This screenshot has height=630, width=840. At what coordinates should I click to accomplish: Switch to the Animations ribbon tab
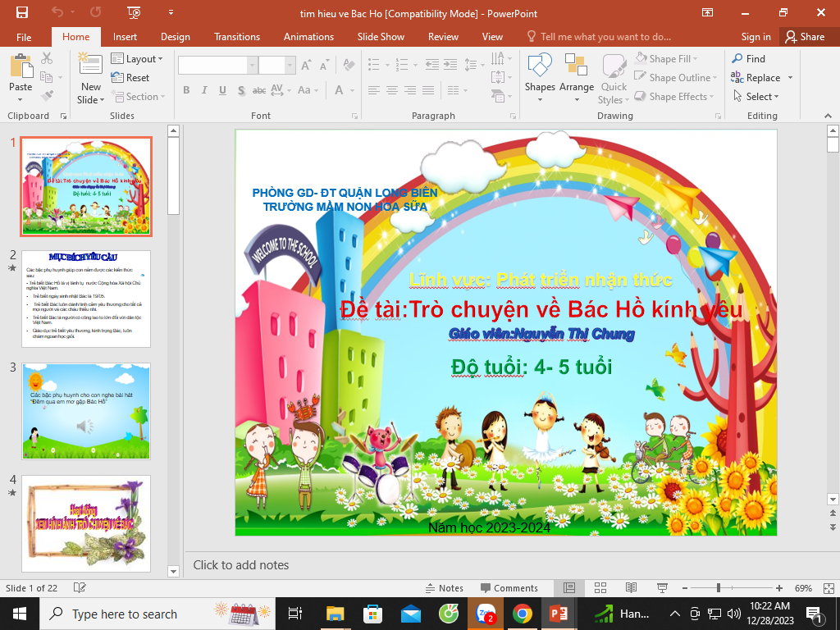coord(308,37)
